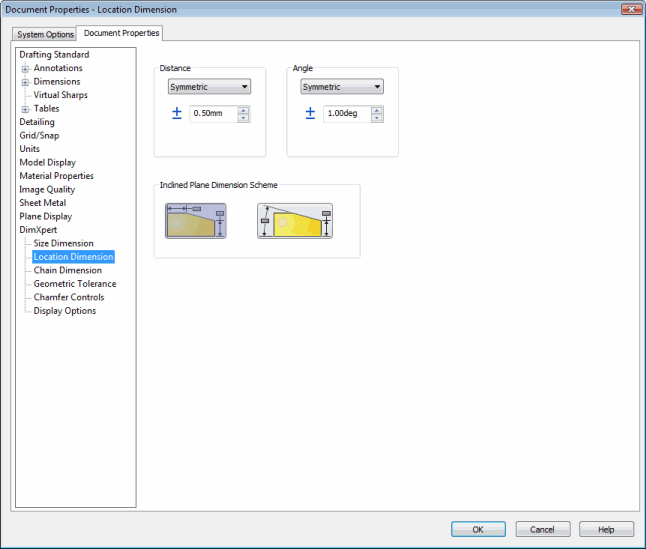Screen dimensions: 646x549
Task: Click the 0.50mm distance tolerance field
Action: point(213,113)
